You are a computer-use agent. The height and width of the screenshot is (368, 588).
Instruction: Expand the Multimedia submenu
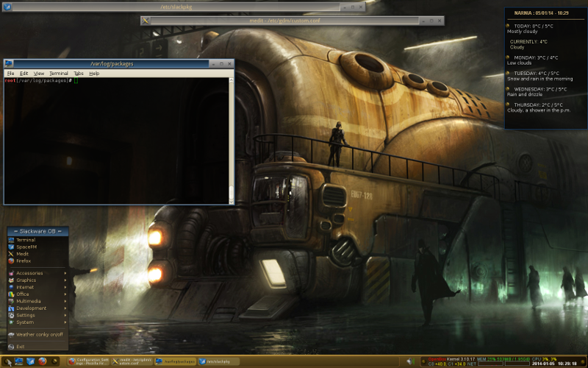(37, 301)
